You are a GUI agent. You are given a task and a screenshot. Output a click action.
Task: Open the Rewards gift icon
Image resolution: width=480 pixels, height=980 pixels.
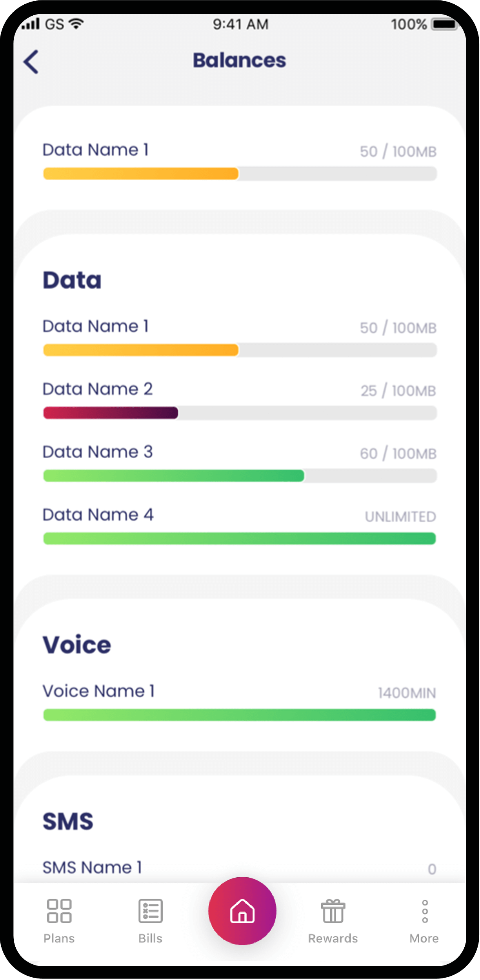click(x=333, y=911)
